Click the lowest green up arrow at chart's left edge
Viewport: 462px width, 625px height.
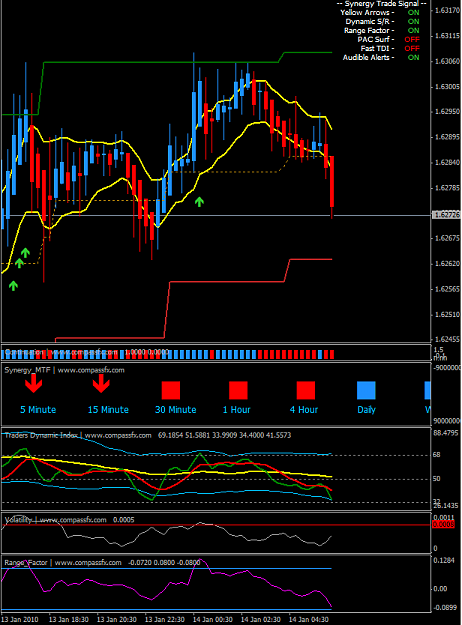click(x=13, y=285)
